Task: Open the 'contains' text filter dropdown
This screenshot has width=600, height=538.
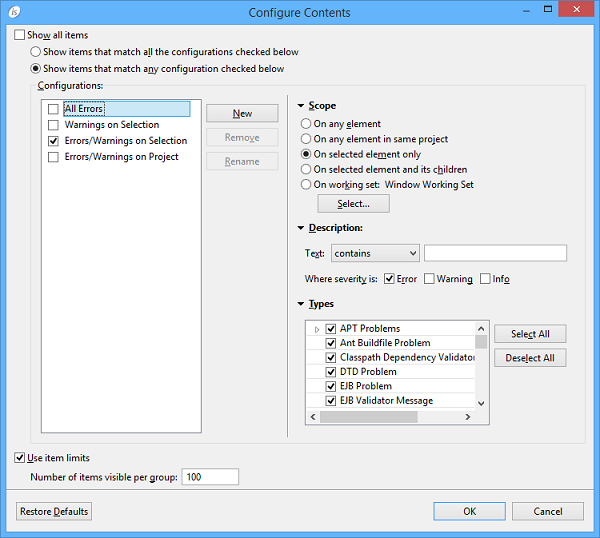Action: tap(375, 254)
